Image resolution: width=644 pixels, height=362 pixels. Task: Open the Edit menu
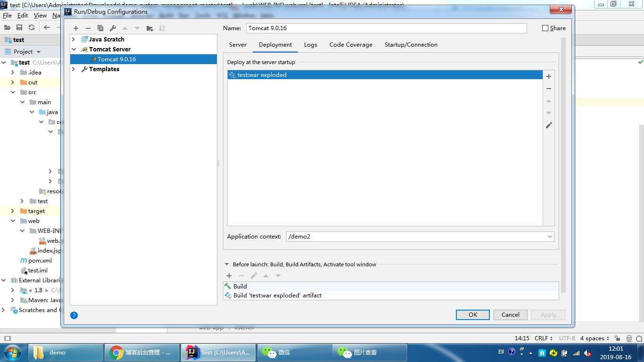[23, 15]
